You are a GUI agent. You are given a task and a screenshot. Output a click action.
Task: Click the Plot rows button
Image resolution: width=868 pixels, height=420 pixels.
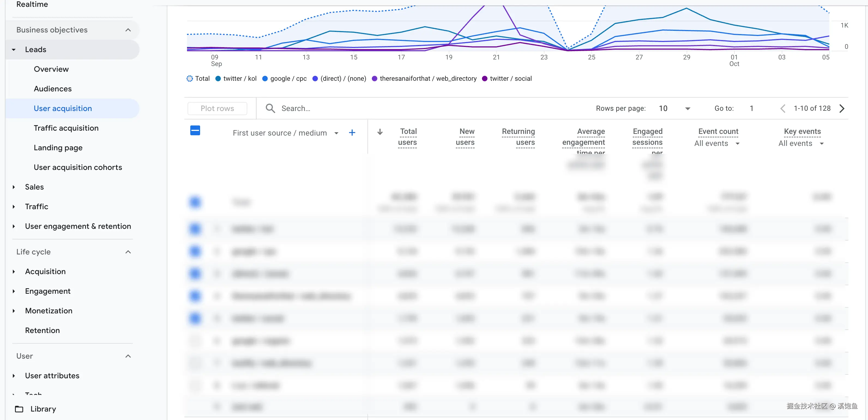pyautogui.click(x=217, y=108)
